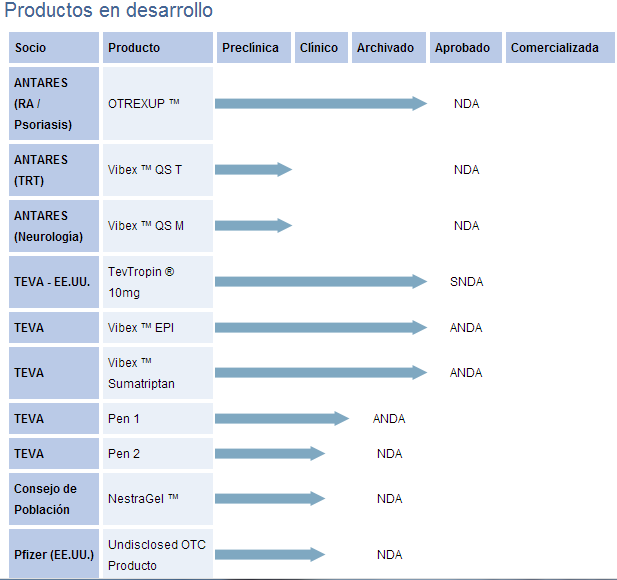Screen dimensions: 617x580
Task: Click 'ANDA' in the Pen 1 row
Action: click(389, 419)
